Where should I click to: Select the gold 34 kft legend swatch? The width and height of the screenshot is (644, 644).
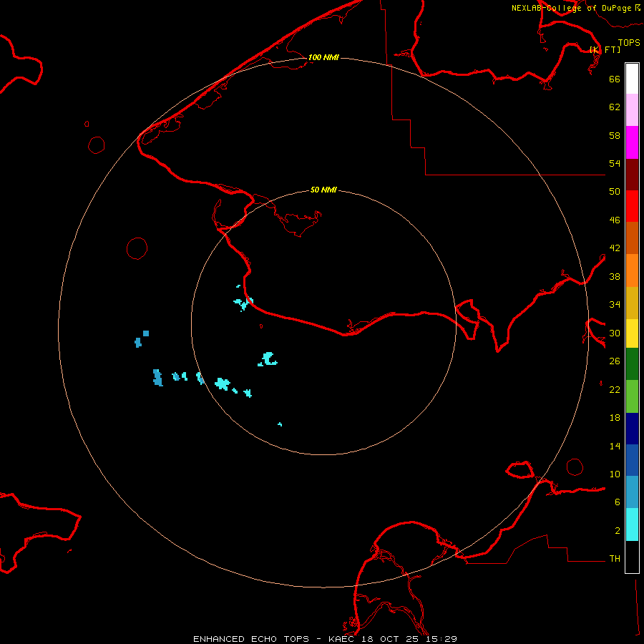[x=632, y=303]
